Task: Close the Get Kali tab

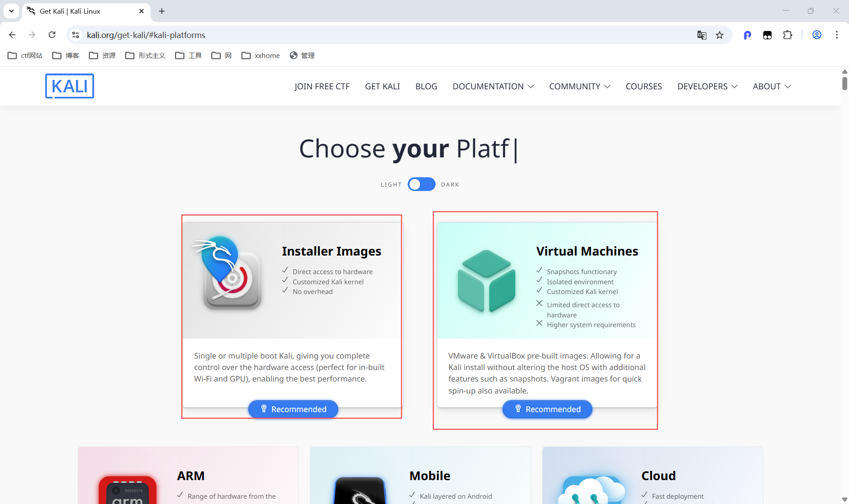Action: click(x=141, y=11)
